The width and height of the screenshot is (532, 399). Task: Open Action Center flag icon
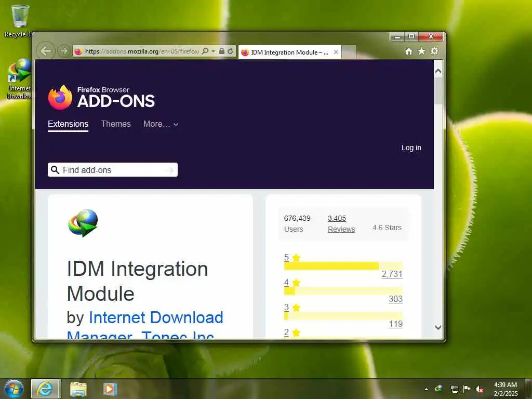(x=467, y=389)
